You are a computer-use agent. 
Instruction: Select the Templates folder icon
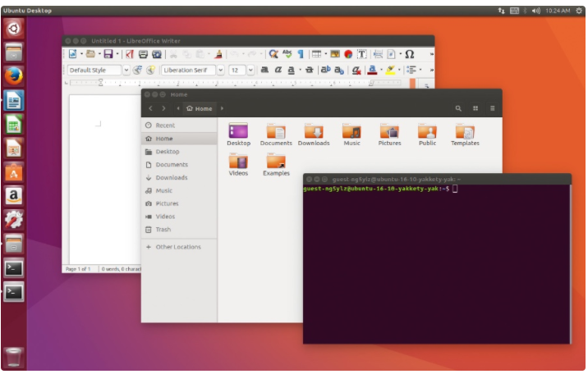point(465,131)
